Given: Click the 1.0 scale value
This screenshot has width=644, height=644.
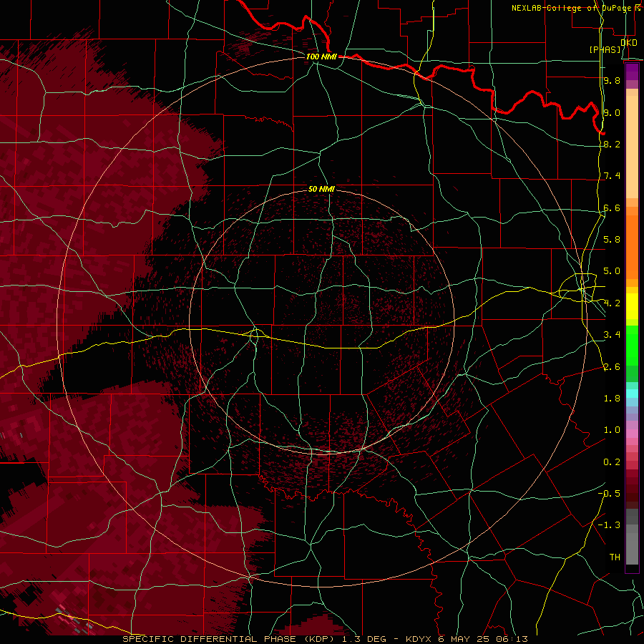Looking at the screenshot, I should coord(612,430).
